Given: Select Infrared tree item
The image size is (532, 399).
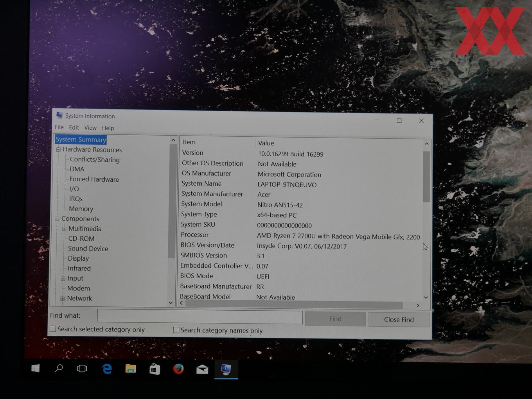Looking at the screenshot, I should click(x=79, y=268).
